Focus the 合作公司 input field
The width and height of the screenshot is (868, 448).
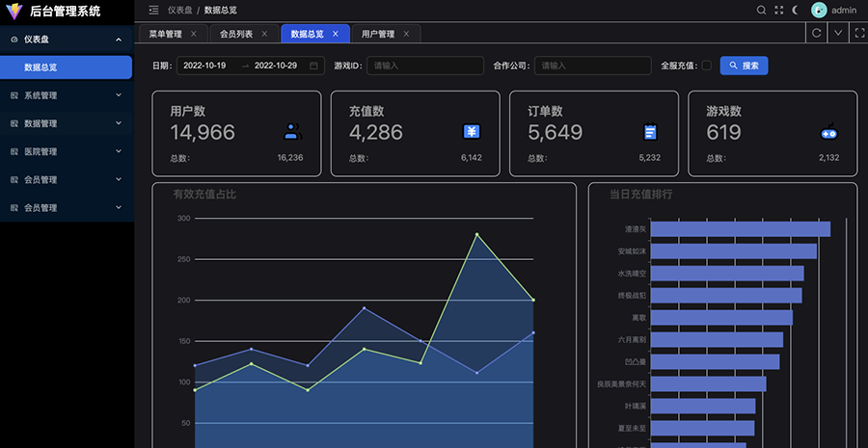pyautogui.click(x=593, y=66)
